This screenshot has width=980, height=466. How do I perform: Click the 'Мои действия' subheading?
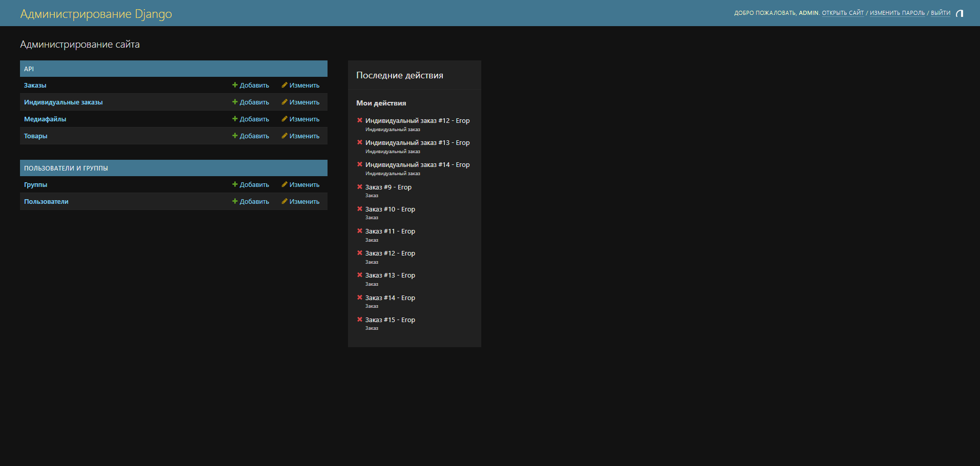(381, 103)
